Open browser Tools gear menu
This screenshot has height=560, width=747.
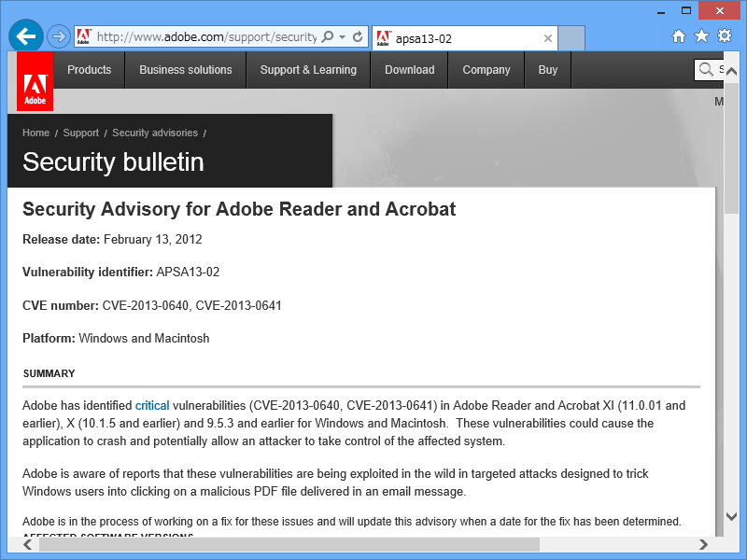(x=725, y=36)
